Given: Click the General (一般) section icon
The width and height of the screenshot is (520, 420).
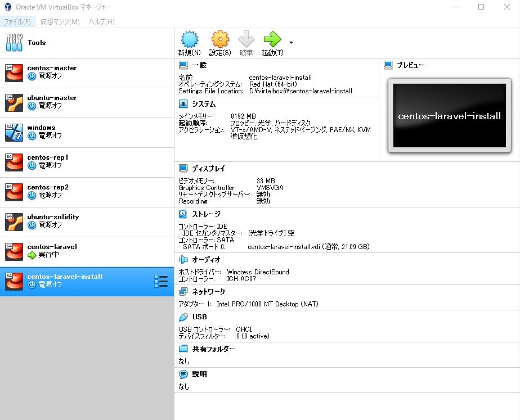Looking at the screenshot, I should pyautogui.click(x=183, y=65).
